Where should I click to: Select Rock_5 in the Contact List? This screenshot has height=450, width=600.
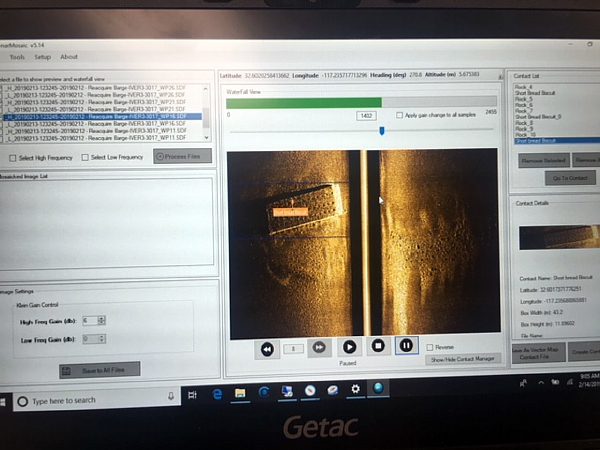pos(524,99)
